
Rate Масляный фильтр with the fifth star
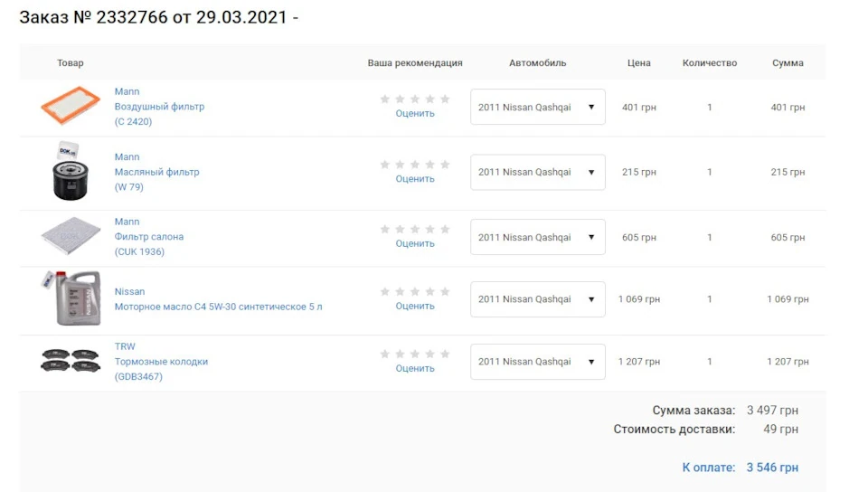click(445, 165)
